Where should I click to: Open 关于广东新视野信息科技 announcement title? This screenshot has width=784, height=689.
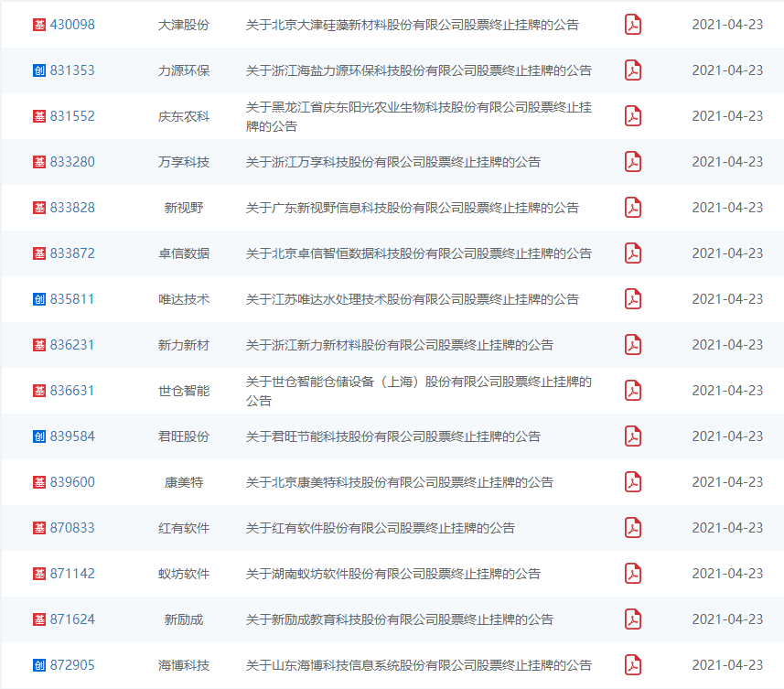coord(413,208)
